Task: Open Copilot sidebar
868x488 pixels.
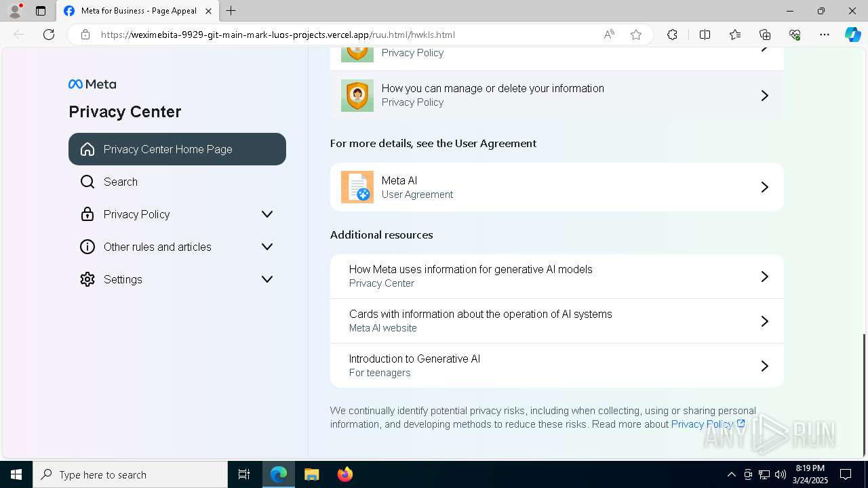Action: pos(852,35)
